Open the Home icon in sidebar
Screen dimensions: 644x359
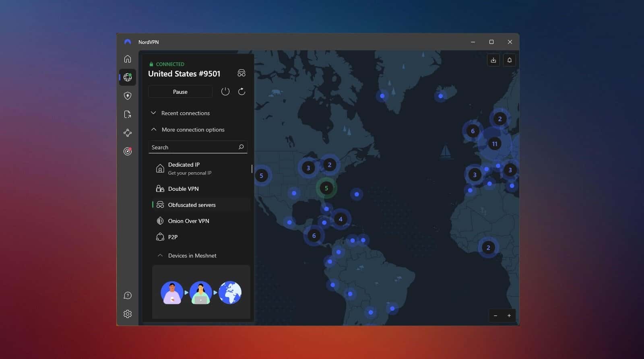[x=128, y=59]
